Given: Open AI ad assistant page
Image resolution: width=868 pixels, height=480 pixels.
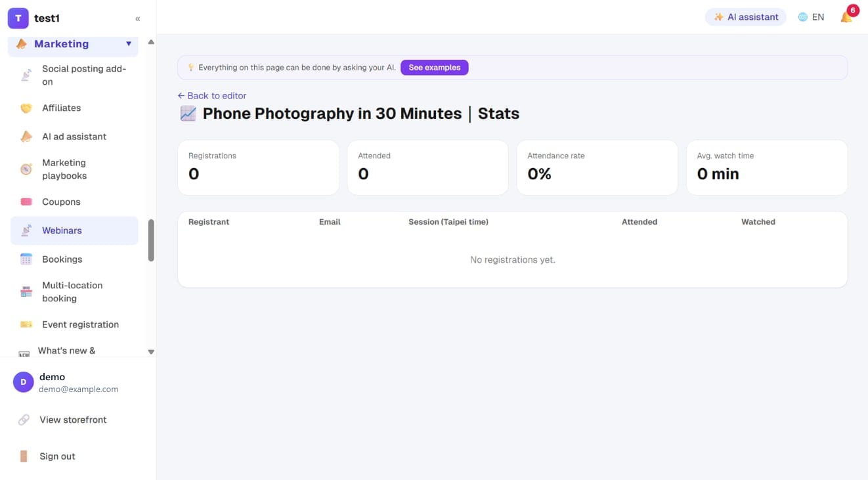Looking at the screenshot, I should pyautogui.click(x=74, y=137).
